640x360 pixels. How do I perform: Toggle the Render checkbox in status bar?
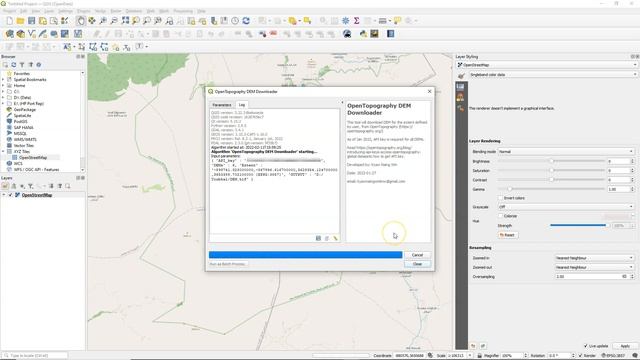coord(580,356)
